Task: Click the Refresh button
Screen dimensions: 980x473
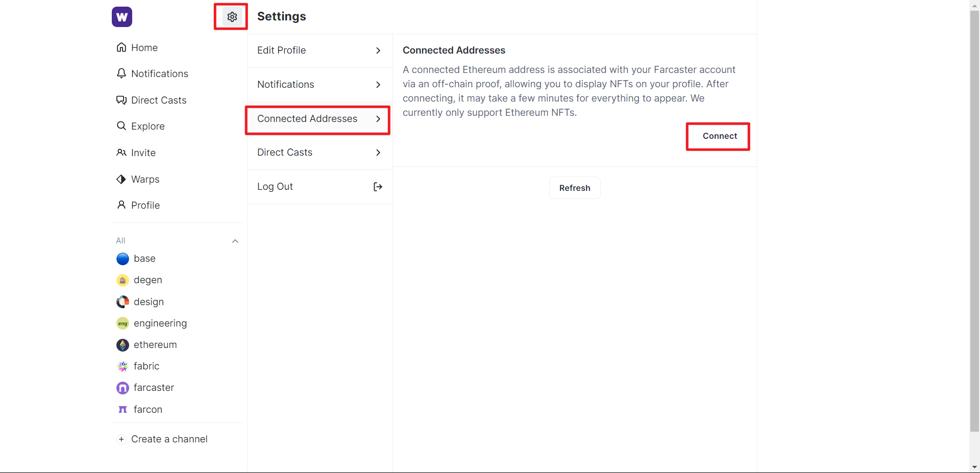Action: [575, 188]
